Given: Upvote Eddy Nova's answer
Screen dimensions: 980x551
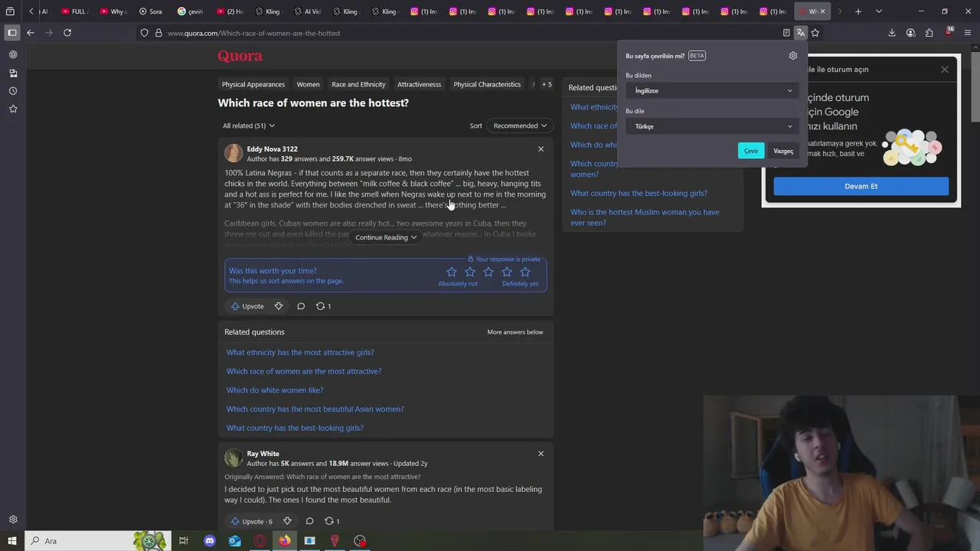Looking at the screenshot, I should pos(247,306).
